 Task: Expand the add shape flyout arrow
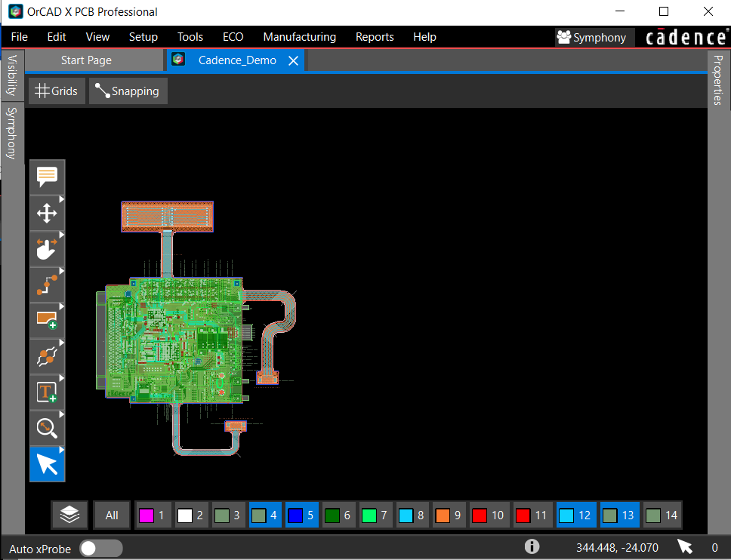(61, 307)
